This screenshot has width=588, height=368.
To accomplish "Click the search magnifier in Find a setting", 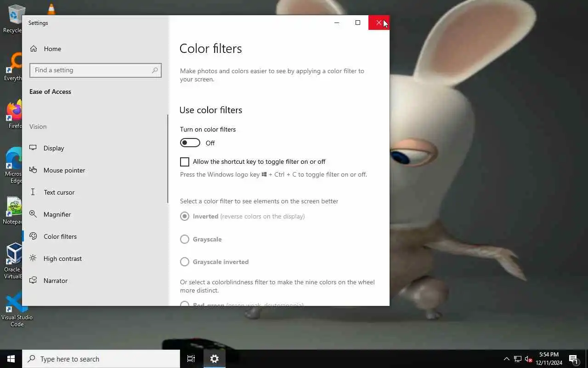I will point(155,70).
